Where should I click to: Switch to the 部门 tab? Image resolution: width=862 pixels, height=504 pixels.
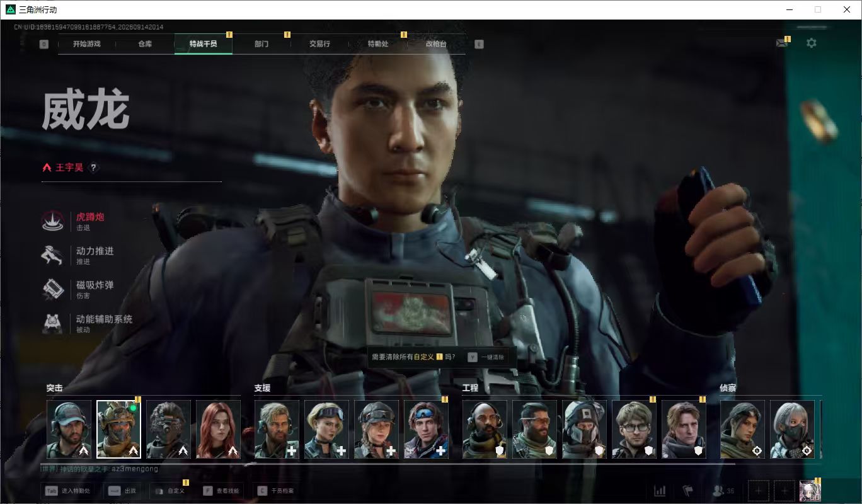(x=261, y=44)
